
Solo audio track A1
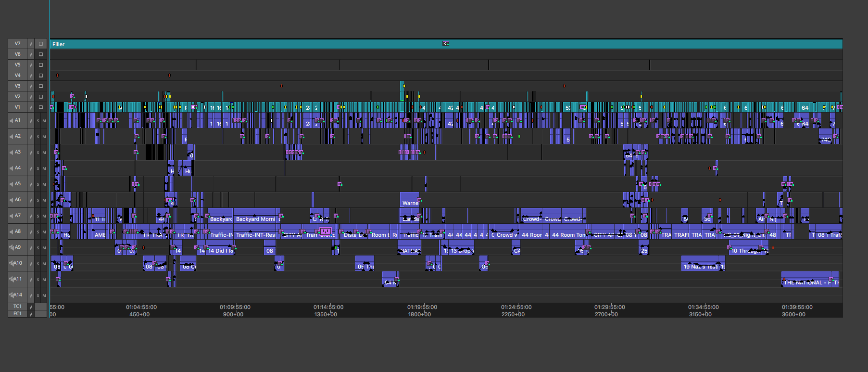38,121
